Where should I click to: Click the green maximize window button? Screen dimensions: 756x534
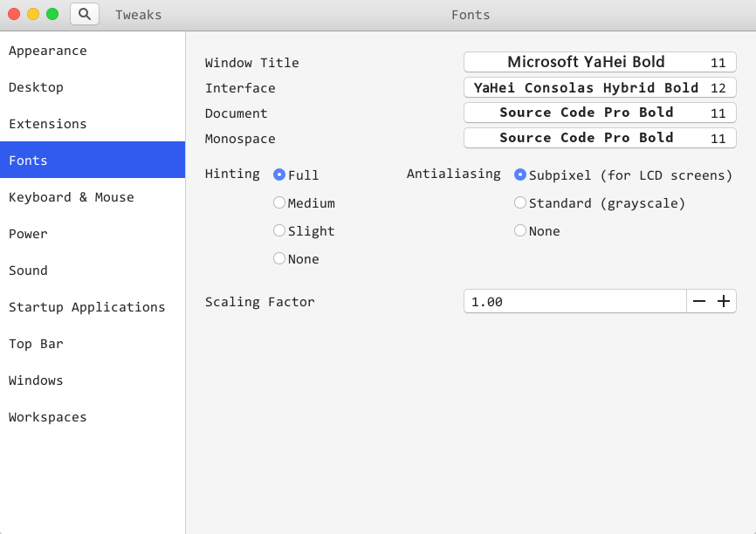click(52, 15)
